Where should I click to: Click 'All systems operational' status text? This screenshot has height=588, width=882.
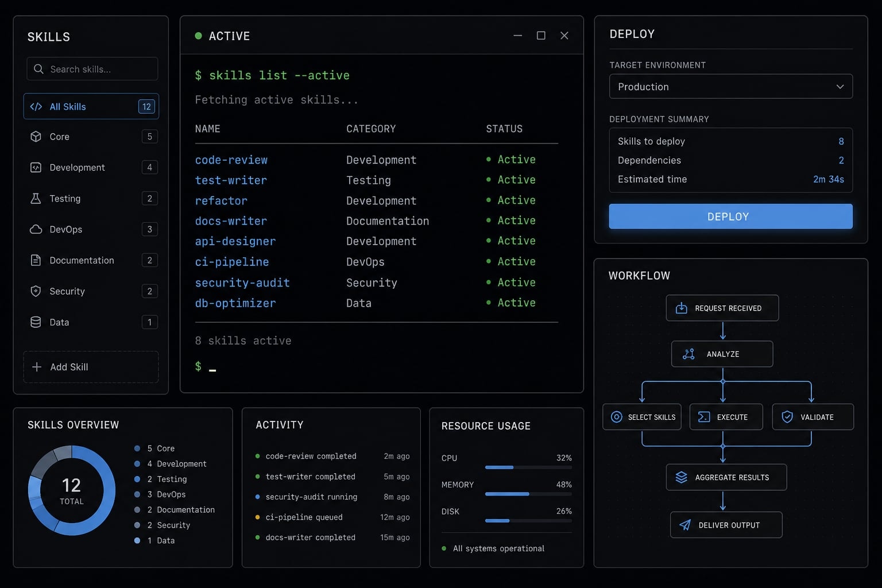498,548
